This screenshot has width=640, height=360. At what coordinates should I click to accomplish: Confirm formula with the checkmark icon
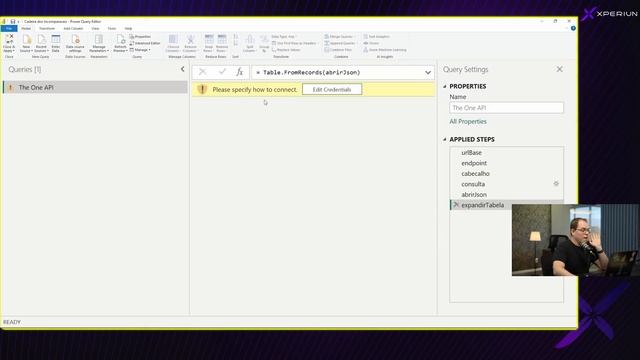coord(222,72)
